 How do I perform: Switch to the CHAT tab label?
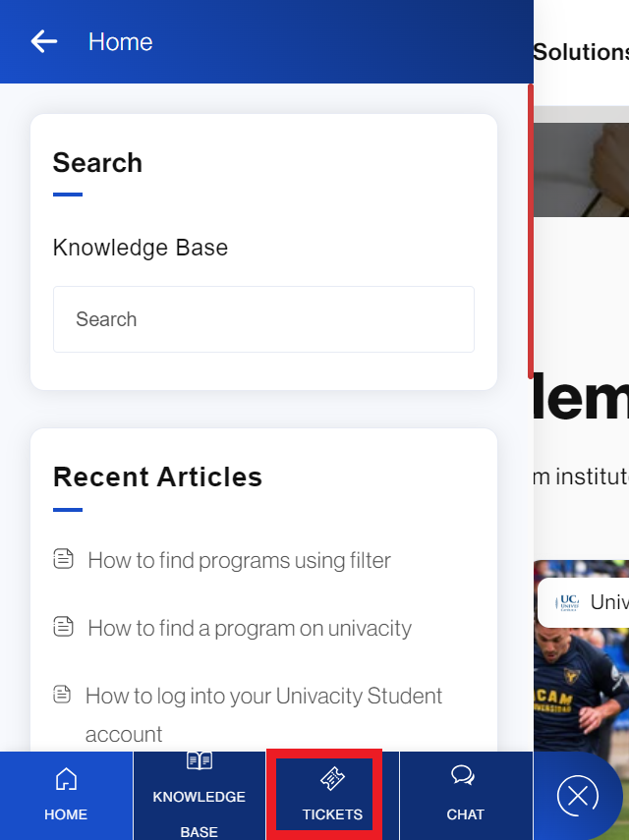pos(465,814)
